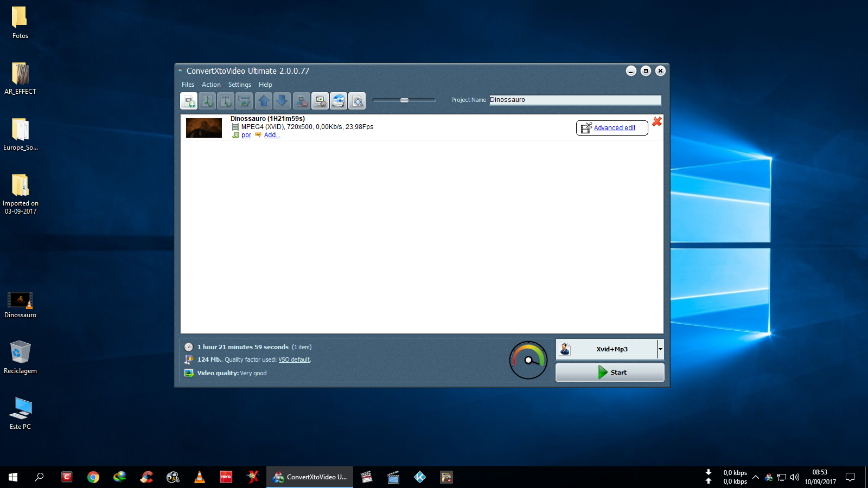Click the '1 hour 21 minutes 59 seconds' text
The image size is (868, 488).
[x=243, y=347]
